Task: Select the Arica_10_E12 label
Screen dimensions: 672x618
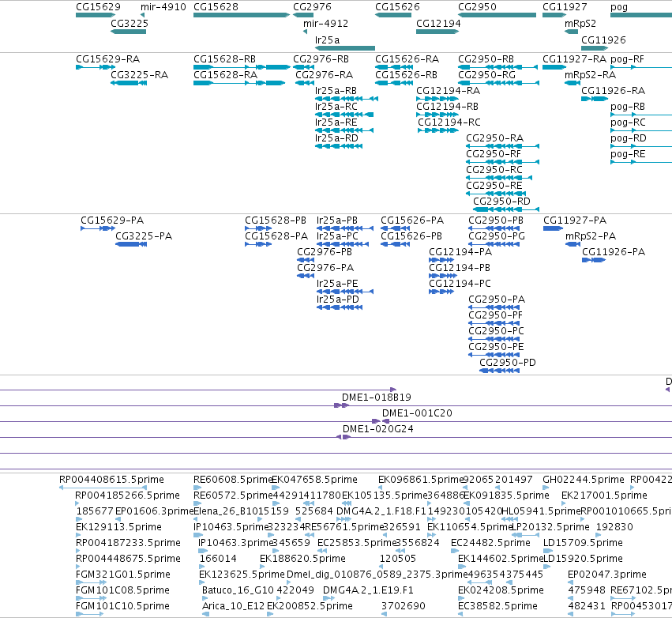Action: [234, 606]
